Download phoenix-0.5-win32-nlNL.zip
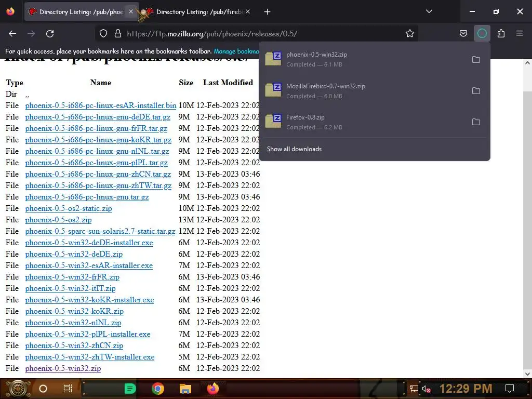This screenshot has width=532, height=399. click(73, 323)
